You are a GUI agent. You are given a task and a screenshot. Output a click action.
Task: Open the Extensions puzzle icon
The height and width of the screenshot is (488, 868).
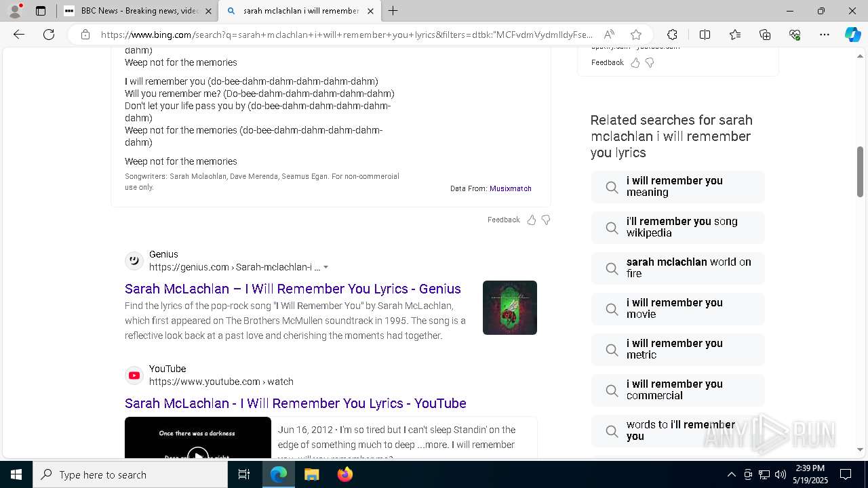tap(672, 35)
